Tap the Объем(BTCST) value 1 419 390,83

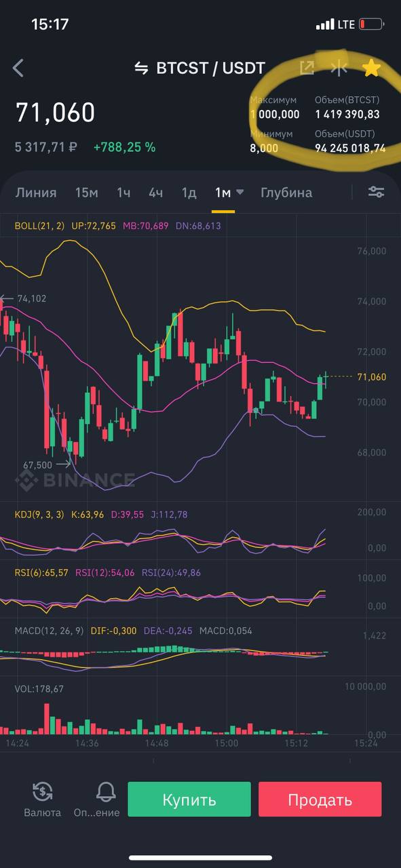coord(347,115)
